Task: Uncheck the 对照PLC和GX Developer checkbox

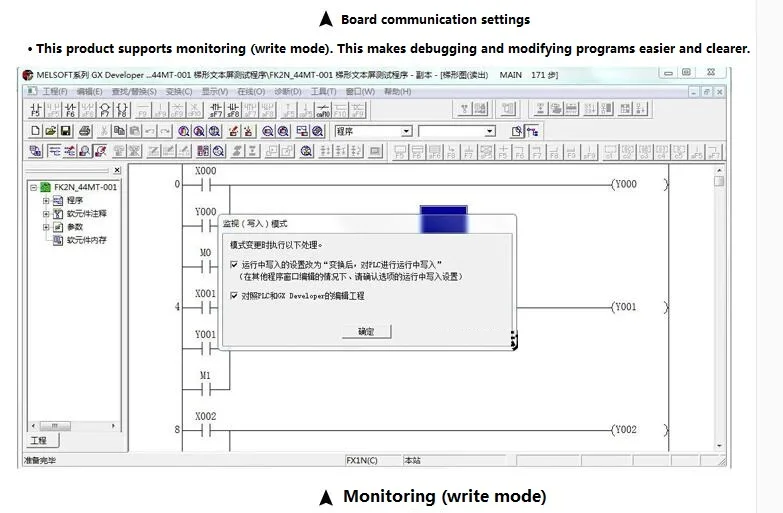Action: (x=234, y=295)
